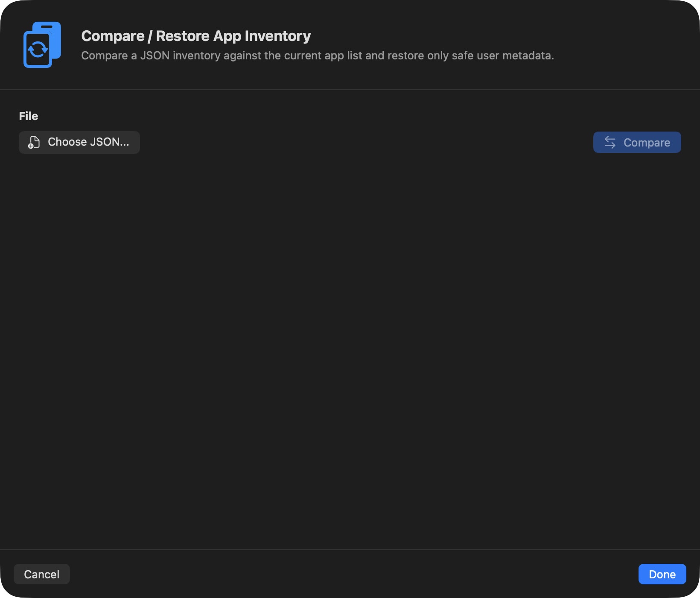The width and height of the screenshot is (700, 598).
Task: Dismiss the dialog with Cancel
Action: [x=42, y=574]
